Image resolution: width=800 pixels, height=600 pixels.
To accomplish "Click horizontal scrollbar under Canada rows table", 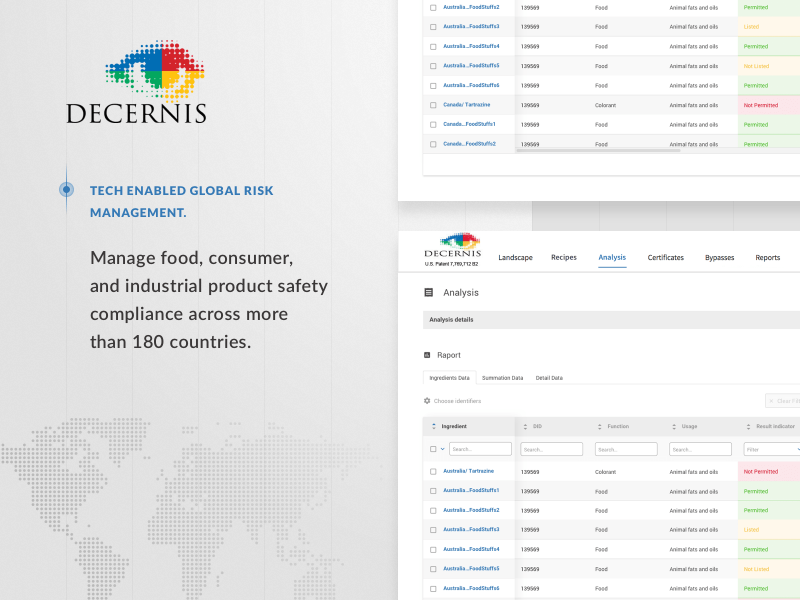I will click(x=598, y=151).
